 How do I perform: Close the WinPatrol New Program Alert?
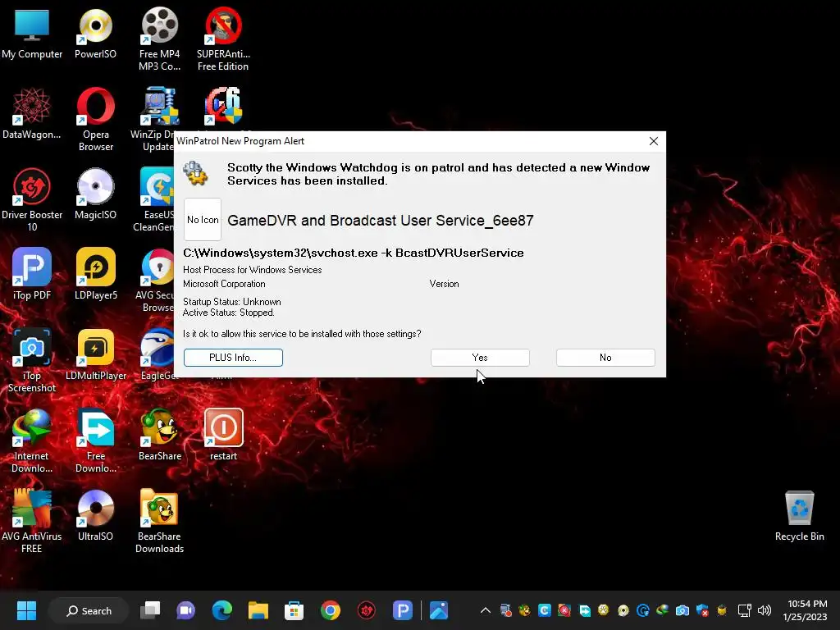tap(654, 141)
